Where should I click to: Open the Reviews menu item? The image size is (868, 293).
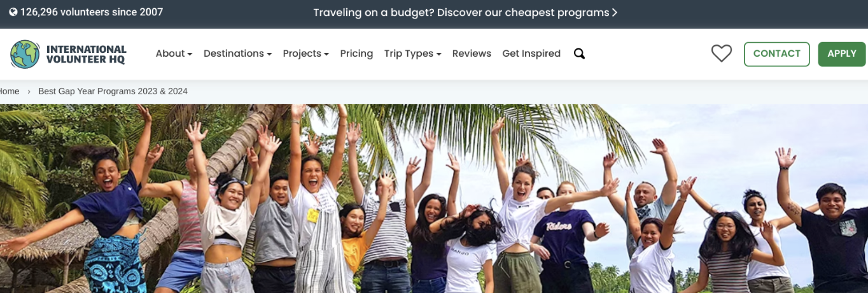tap(472, 54)
